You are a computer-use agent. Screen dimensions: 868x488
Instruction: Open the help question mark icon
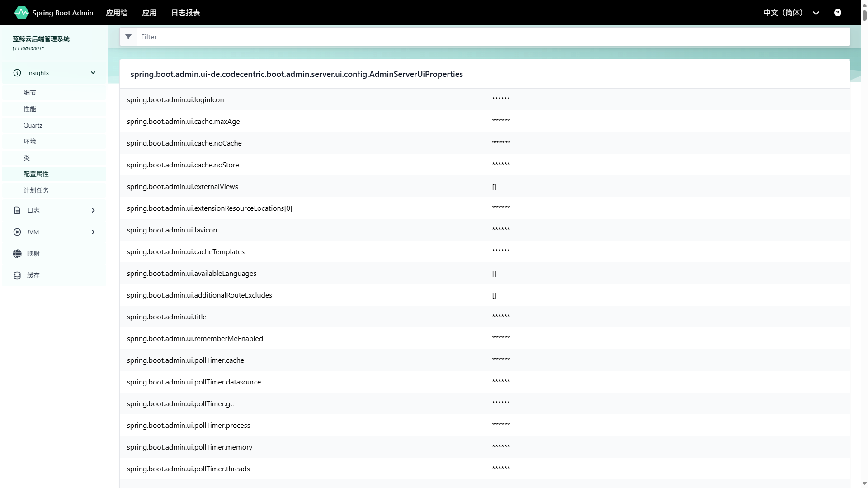[837, 13]
